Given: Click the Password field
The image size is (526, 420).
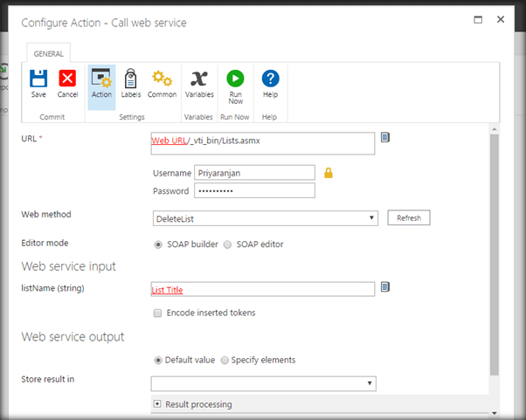Looking at the screenshot, I should [x=254, y=190].
